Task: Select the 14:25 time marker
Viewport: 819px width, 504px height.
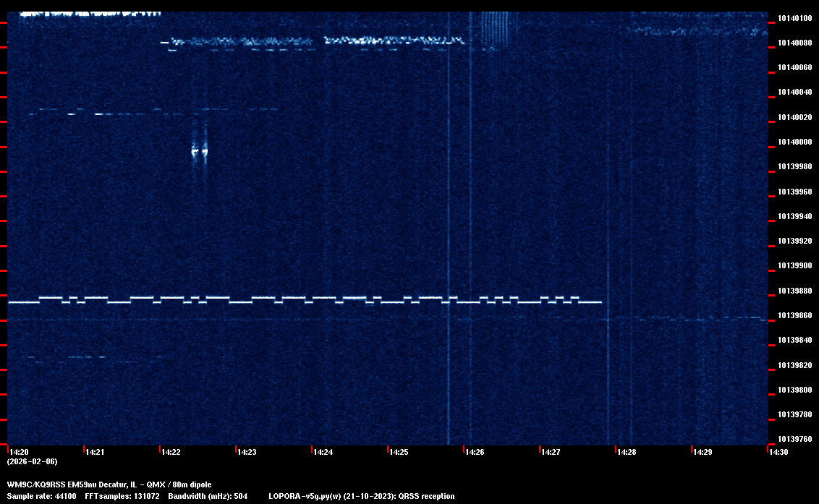Action: coord(399,452)
